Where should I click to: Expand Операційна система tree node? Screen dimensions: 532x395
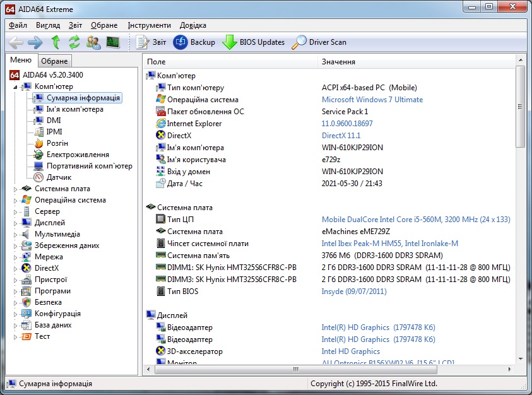coord(15,201)
